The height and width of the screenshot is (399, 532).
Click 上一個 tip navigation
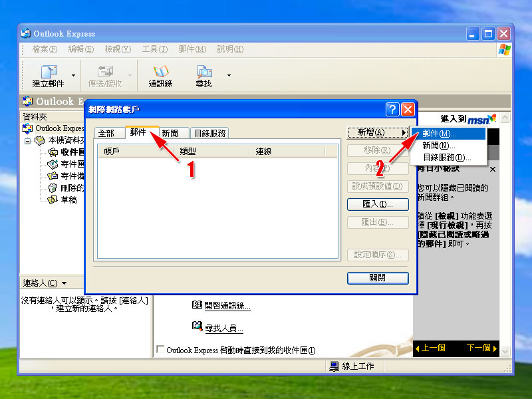(x=430, y=348)
